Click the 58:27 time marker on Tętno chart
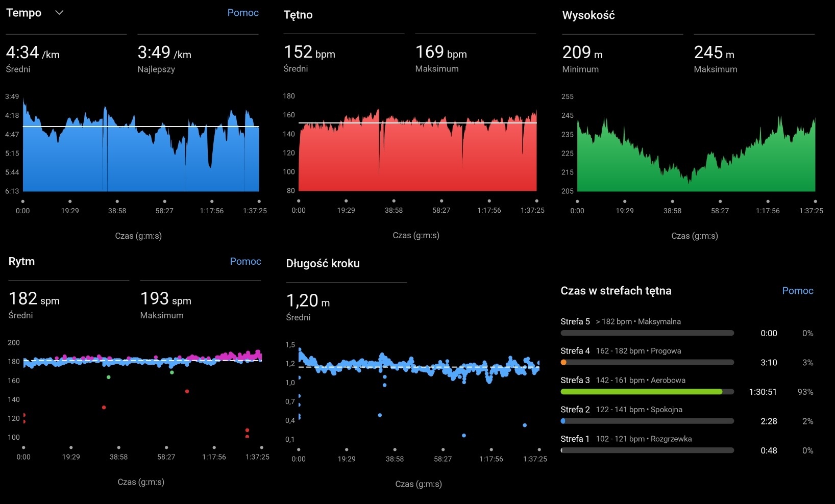Image resolution: width=835 pixels, height=504 pixels. 441,210
